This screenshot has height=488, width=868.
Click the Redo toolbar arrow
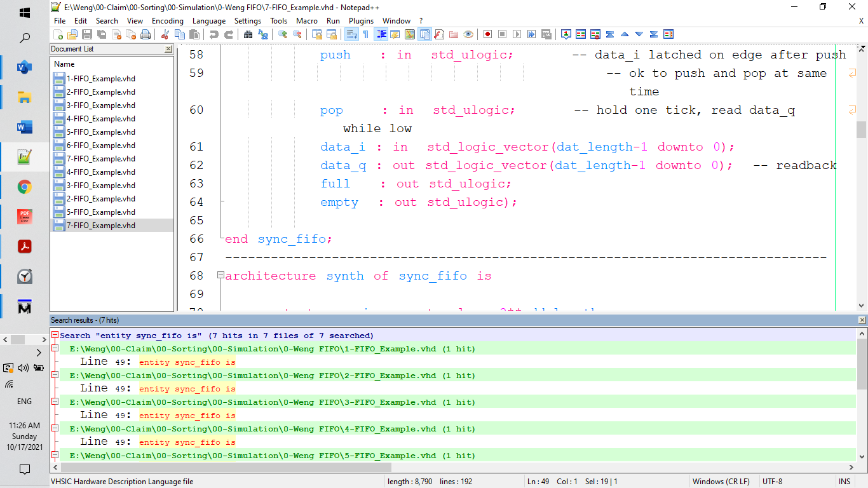228,34
